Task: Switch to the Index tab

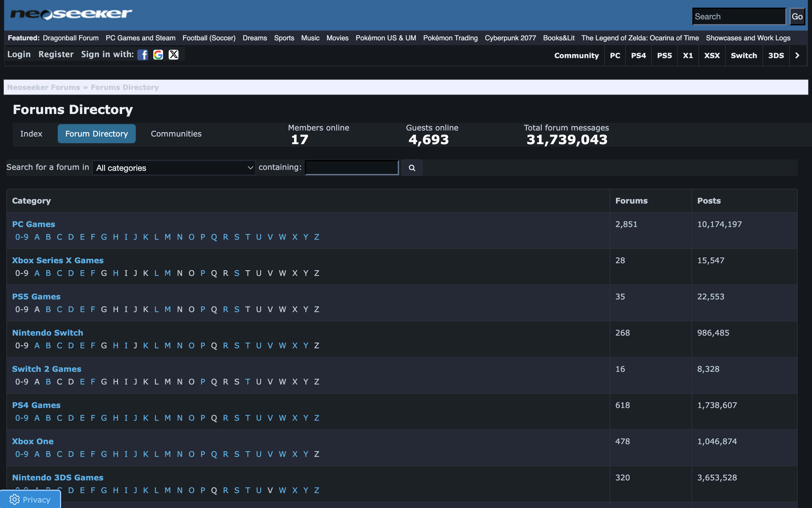Action: pos(31,134)
